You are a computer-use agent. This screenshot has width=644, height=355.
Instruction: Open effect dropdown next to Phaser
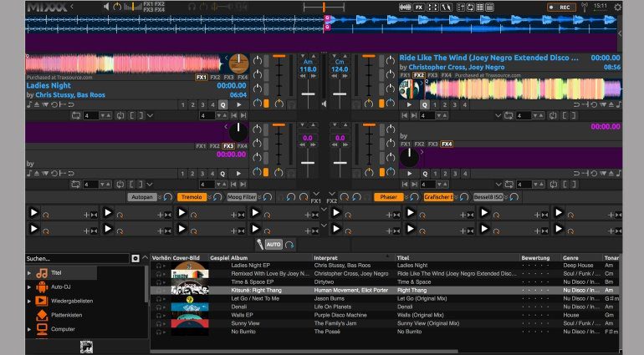tap(406, 197)
